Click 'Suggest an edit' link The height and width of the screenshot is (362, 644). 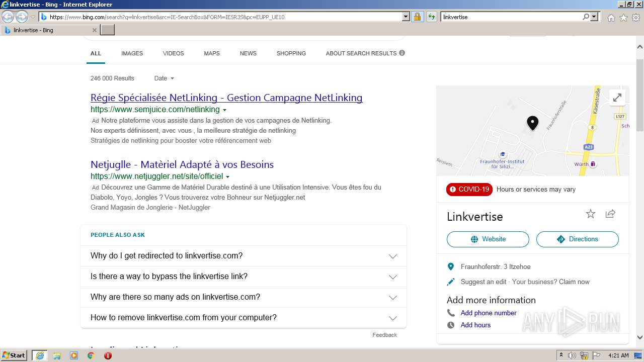coord(484,282)
